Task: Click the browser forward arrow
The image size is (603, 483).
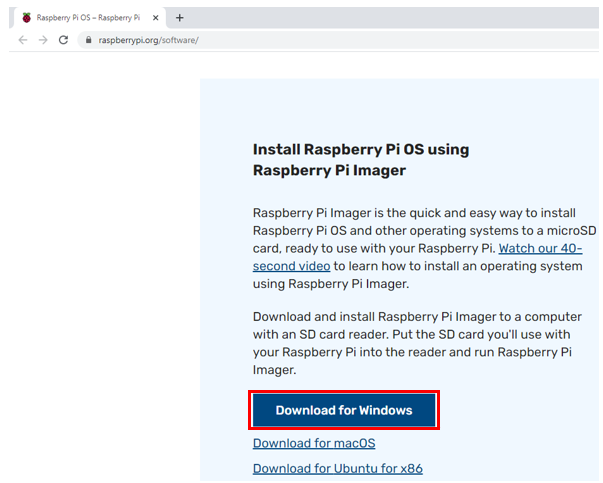Action: pyautogui.click(x=43, y=40)
